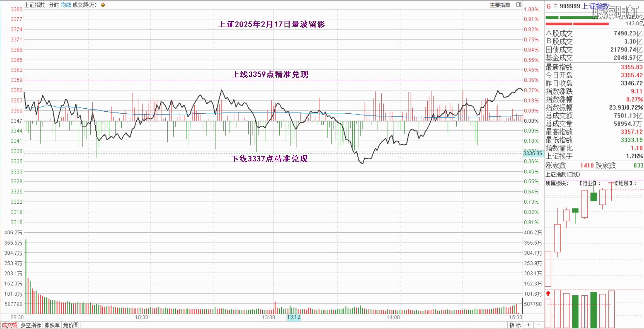This screenshot has height=329, width=644.
Task: Click the 主要指数 label at top of chart
Action: pos(500,5)
